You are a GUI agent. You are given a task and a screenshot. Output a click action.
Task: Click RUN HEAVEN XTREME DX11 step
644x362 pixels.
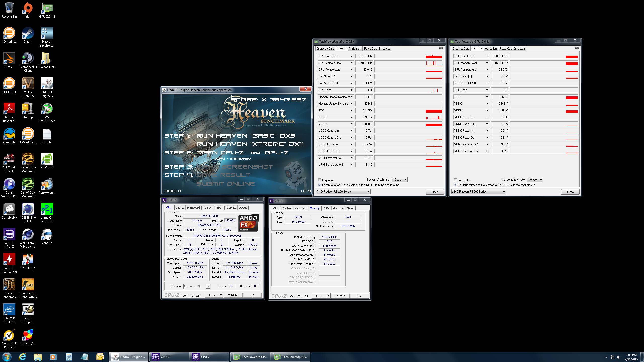[x=250, y=144]
